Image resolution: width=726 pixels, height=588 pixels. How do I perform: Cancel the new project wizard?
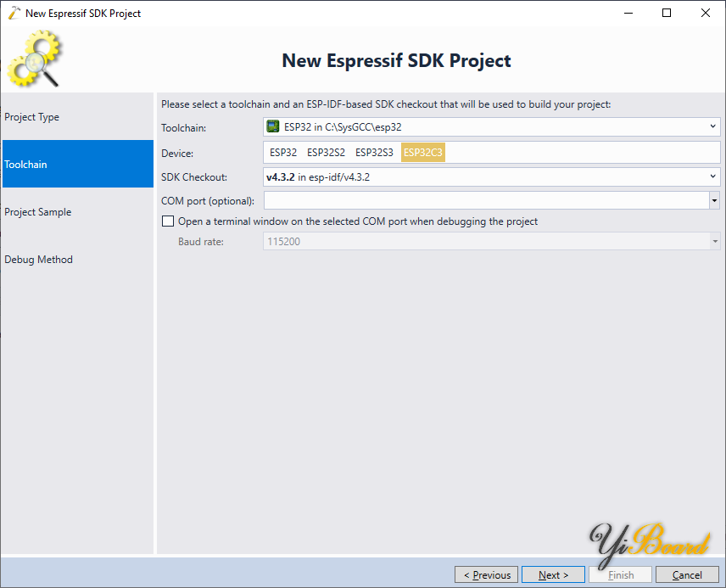pos(687,574)
